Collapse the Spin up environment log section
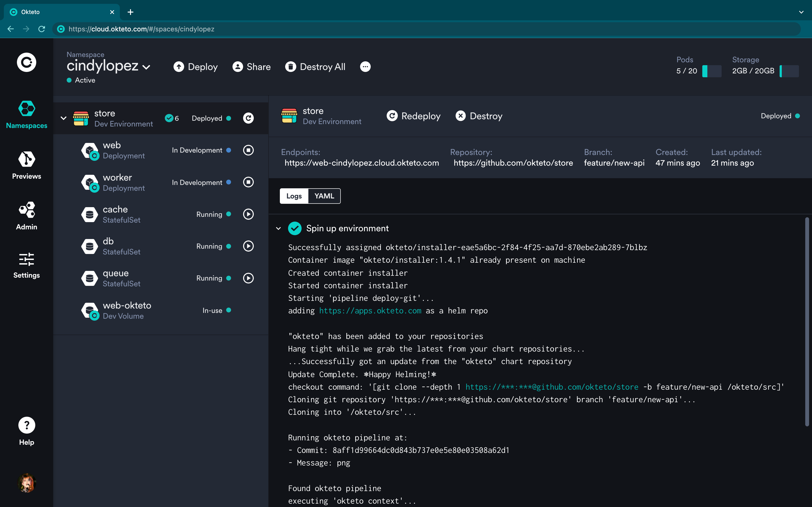 click(x=278, y=228)
